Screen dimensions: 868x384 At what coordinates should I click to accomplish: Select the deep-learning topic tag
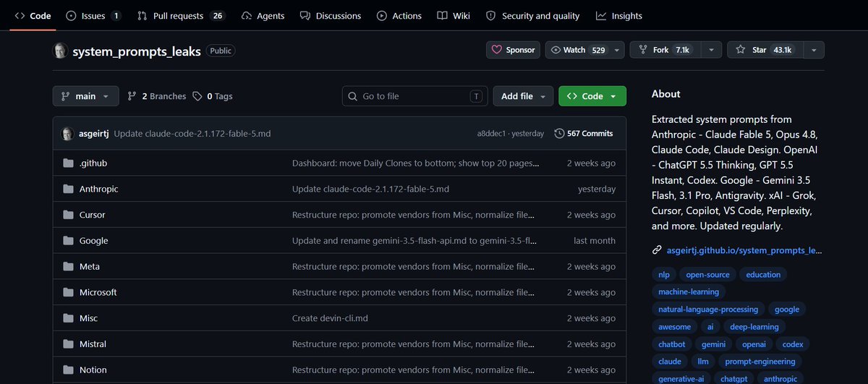753,327
